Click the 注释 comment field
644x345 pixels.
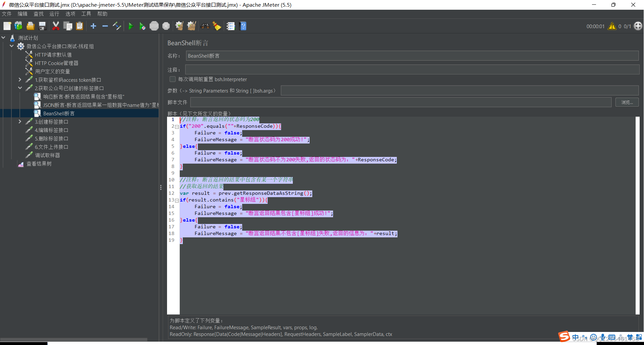[x=412, y=69]
